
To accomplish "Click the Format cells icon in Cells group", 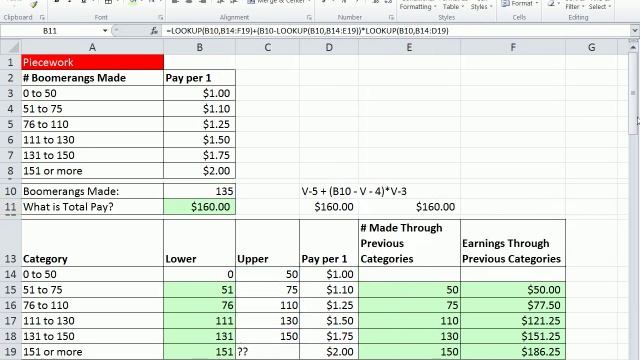I will click(x=505, y=4).
